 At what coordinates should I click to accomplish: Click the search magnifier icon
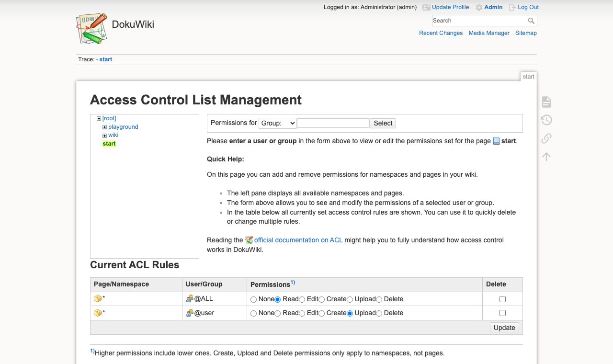pyautogui.click(x=531, y=21)
